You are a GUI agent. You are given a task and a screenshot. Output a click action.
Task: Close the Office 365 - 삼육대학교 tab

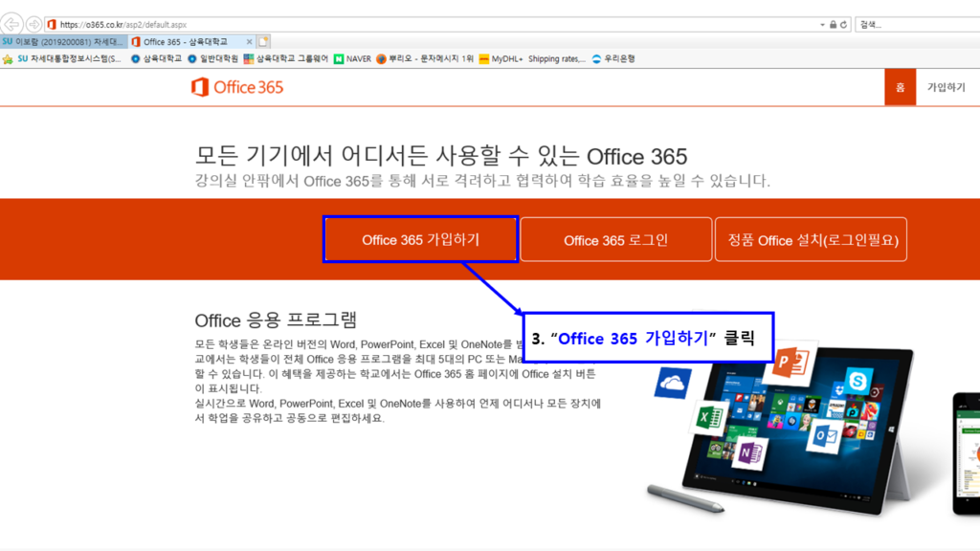249,42
